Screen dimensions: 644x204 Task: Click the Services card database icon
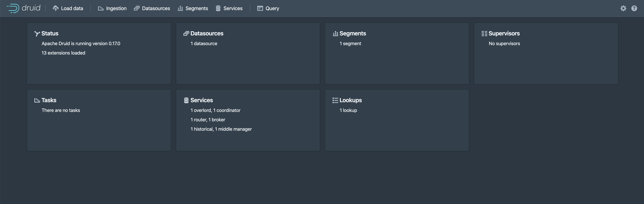[186, 100]
